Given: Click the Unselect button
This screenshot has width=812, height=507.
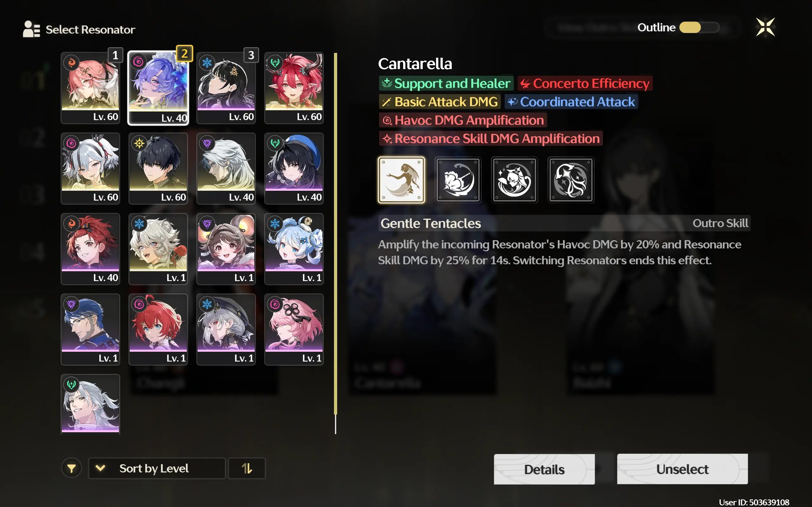Looking at the screenshot, I should pyautogui.click(x=682, y=469).
